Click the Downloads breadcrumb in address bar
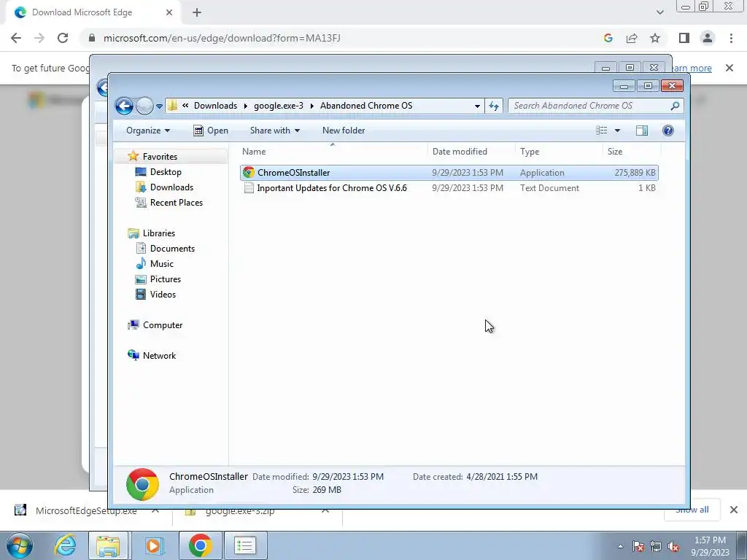747x560 pixels. point(215,106)
